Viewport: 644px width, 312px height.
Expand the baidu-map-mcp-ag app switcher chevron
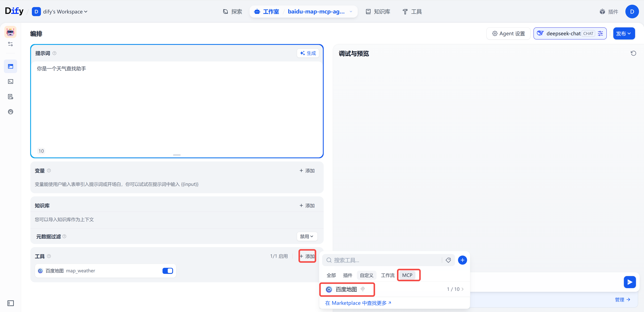[351, 12]
